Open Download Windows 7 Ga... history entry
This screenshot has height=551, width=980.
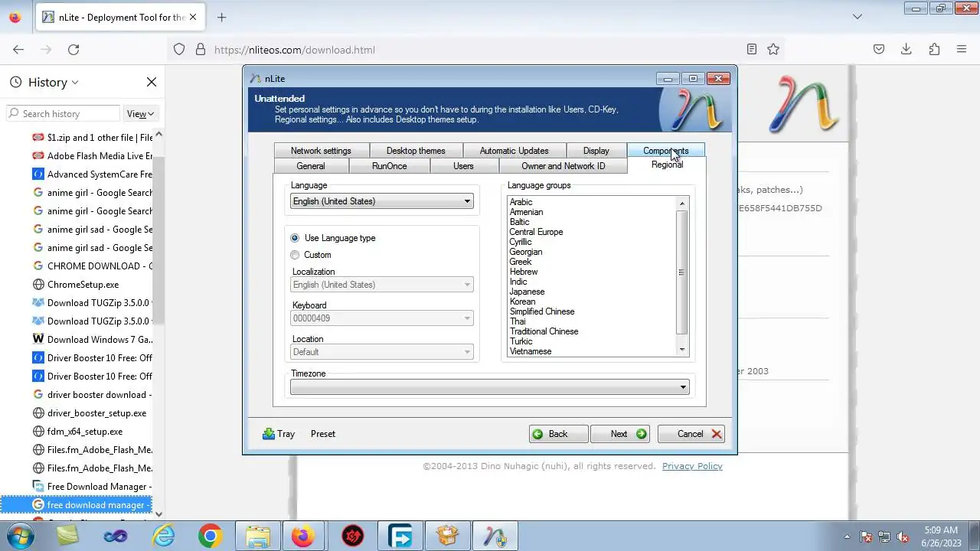[100, 340]
